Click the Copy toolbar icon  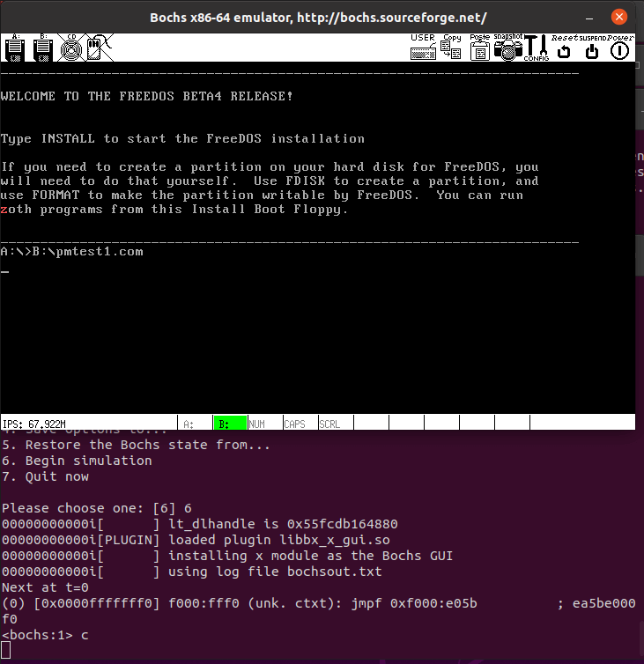pyautogui.click(x=451, y=48)
